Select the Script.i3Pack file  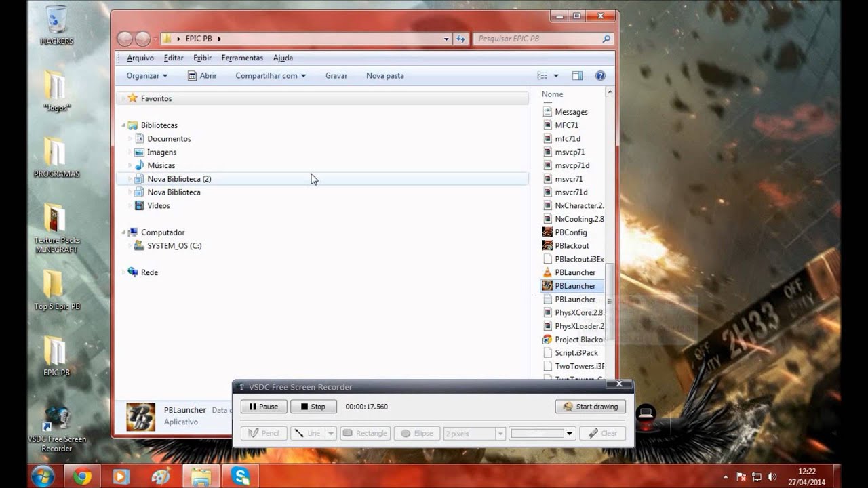coord(576,353)
